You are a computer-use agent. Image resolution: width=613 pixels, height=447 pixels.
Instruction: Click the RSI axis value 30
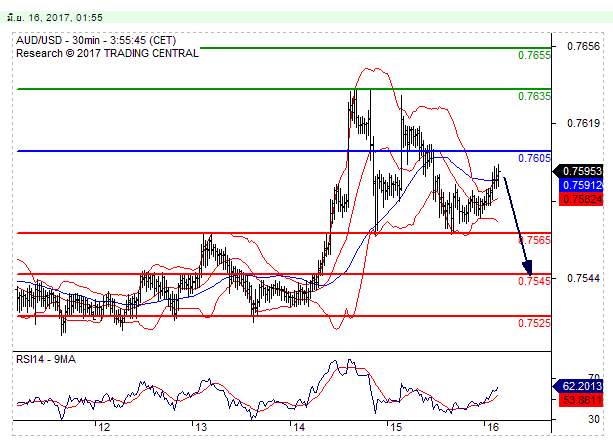point(593,419)
